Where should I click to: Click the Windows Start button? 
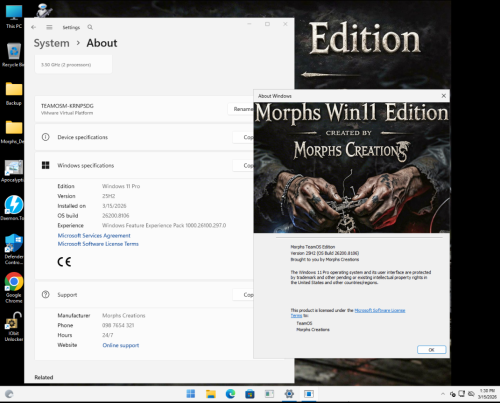(191, 394)
